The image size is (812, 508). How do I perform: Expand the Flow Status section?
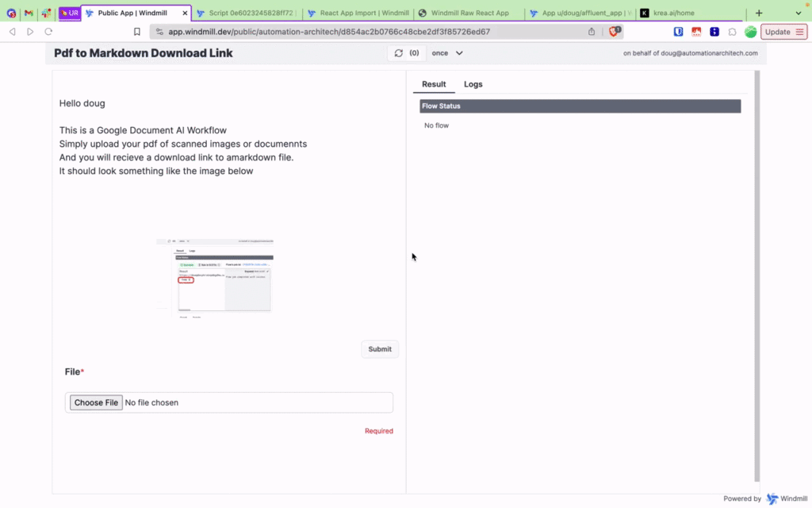pyautogui.click(x=580, y=106)
